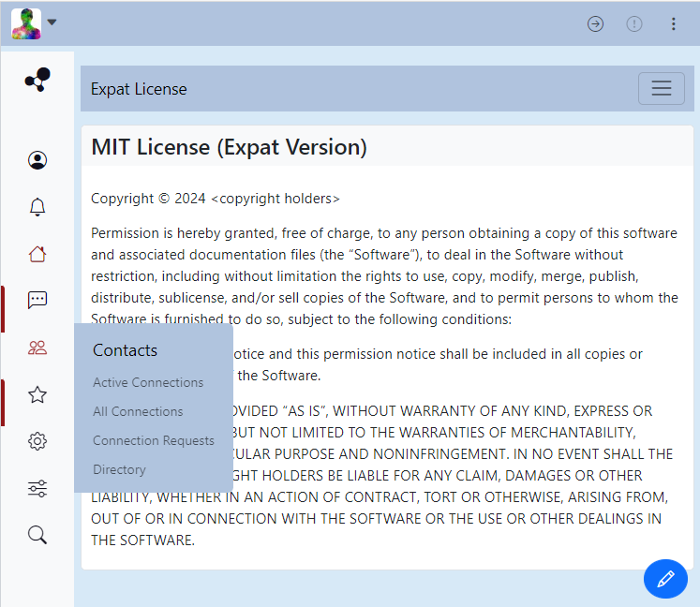The width and height of the screenshot is (700, 607).
Task: Expand the avatar dropdown arrow
Action: pyautogui.click(x=52, y=22)
